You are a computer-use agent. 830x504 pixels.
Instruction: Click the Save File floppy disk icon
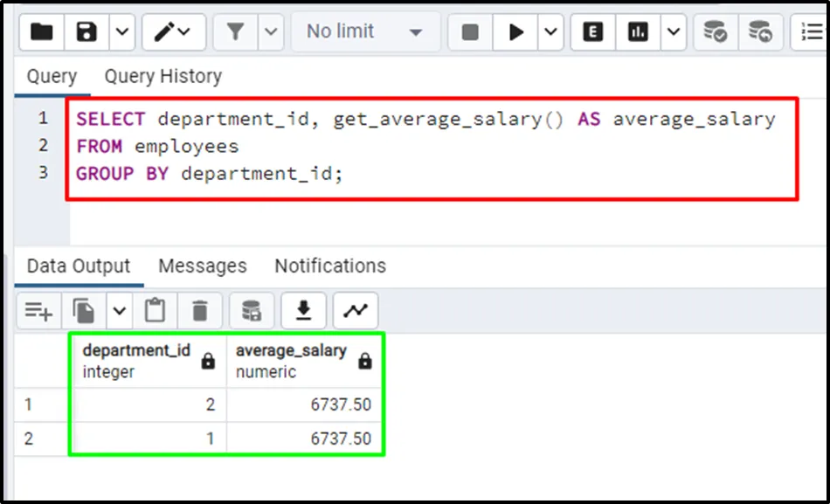[86, 32]
